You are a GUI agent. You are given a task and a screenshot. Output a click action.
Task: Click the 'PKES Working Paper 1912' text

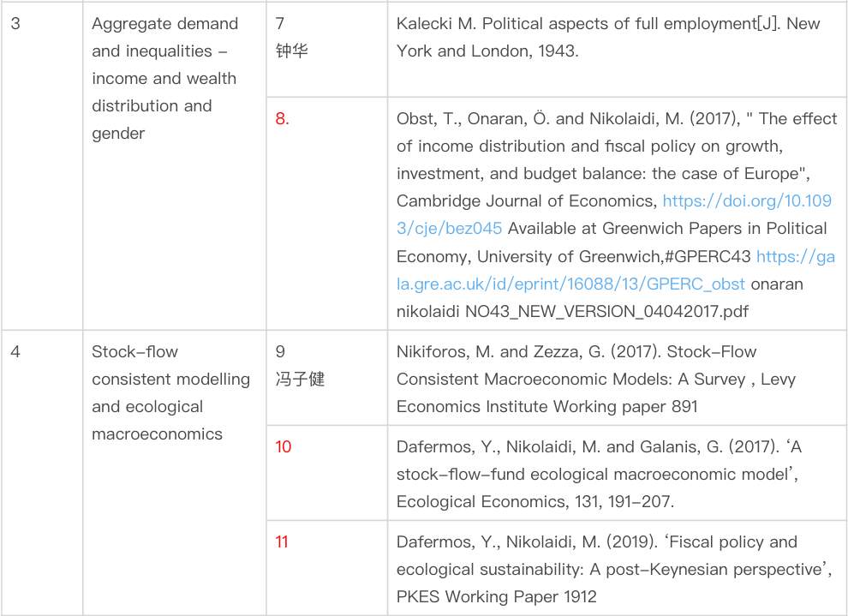point(496,596)
